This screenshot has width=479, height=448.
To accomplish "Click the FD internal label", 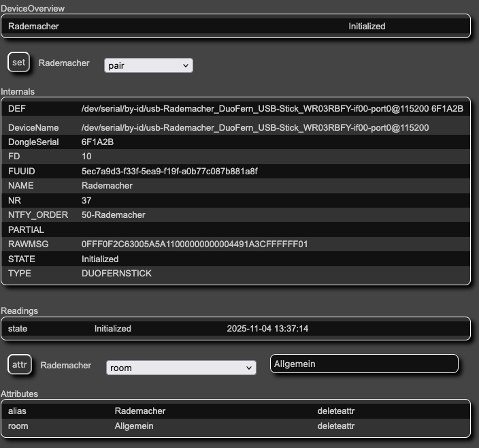I will 14,157.
